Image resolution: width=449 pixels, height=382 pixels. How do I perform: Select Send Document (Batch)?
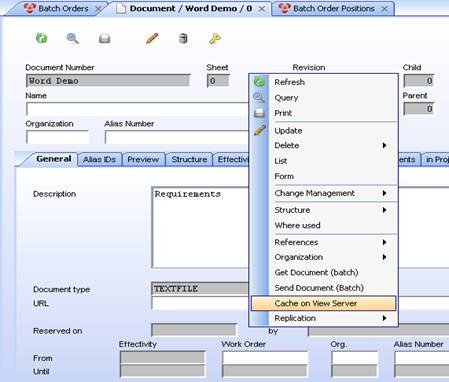[x=324, y=288]
